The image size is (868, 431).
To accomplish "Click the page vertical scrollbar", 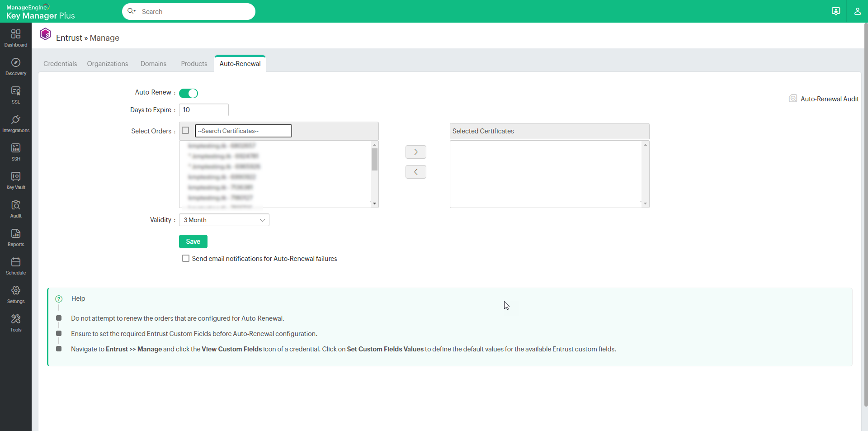I will pyautogui.click(x=865, y=215).
